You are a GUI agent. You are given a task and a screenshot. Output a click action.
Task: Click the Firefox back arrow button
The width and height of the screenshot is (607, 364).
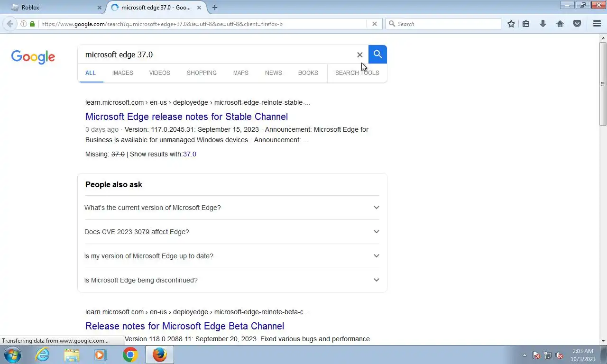click(x=10, y=24)
